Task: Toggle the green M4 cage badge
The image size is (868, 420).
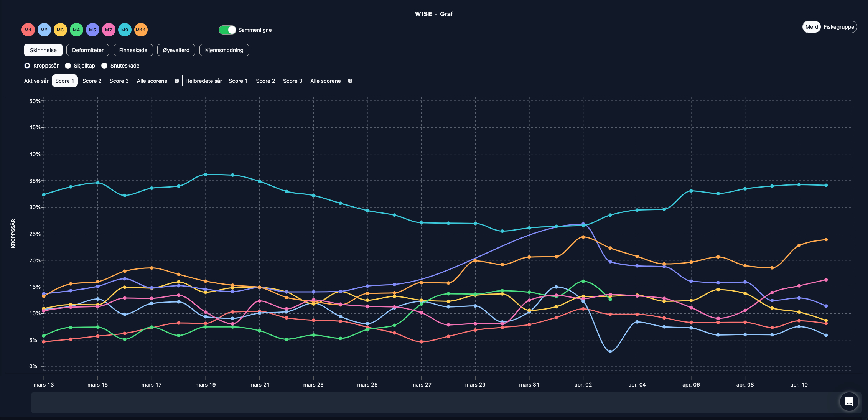Action: [x=76, y=30]
